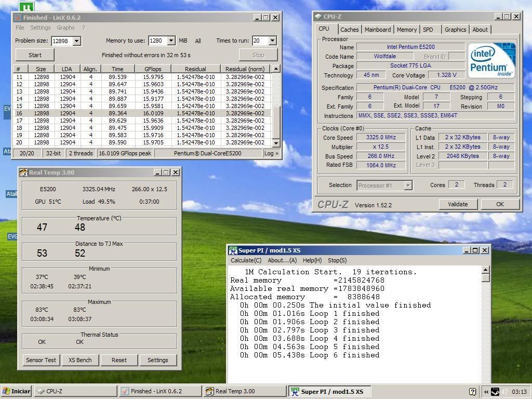Select LinX result row 16
This screenshot has width=532, height=399.
point(142,113)
